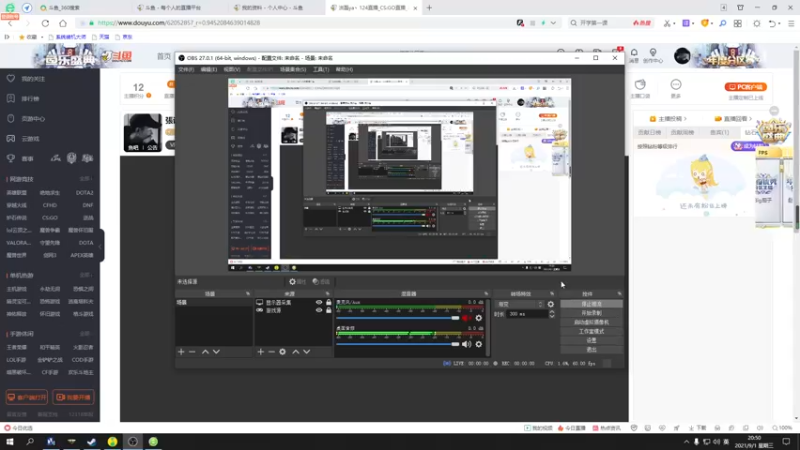Viewport: 800px width, 450px height.
Task: Open OBS Help menu
Action: [344, 69]
